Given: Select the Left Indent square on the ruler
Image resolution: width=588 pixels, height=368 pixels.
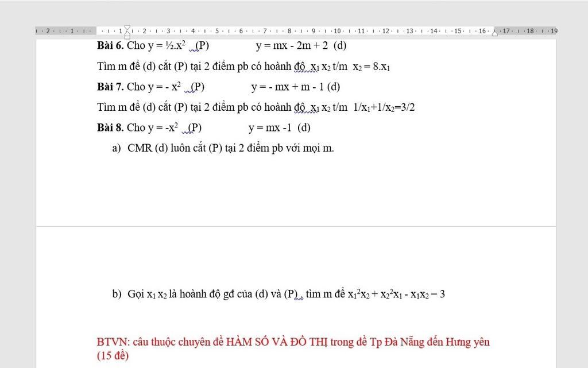Looking at the screenshot, I should tap(127, 37).
